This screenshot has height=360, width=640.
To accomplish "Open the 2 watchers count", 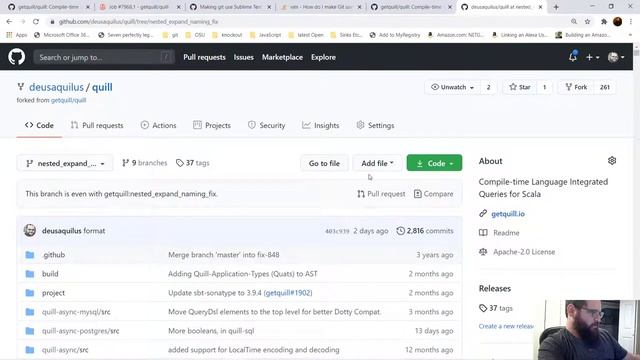I will pos(488,87).
